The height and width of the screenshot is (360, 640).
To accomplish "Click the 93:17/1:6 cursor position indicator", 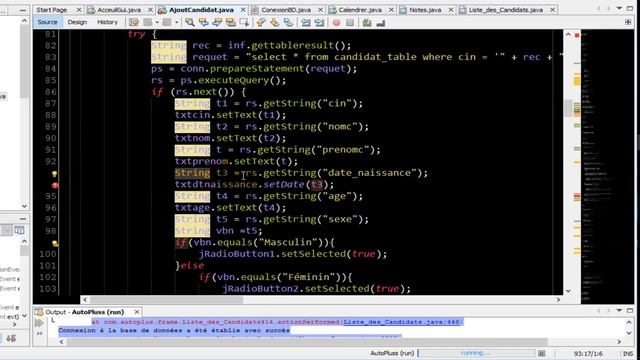I will [x=588, y=353].
